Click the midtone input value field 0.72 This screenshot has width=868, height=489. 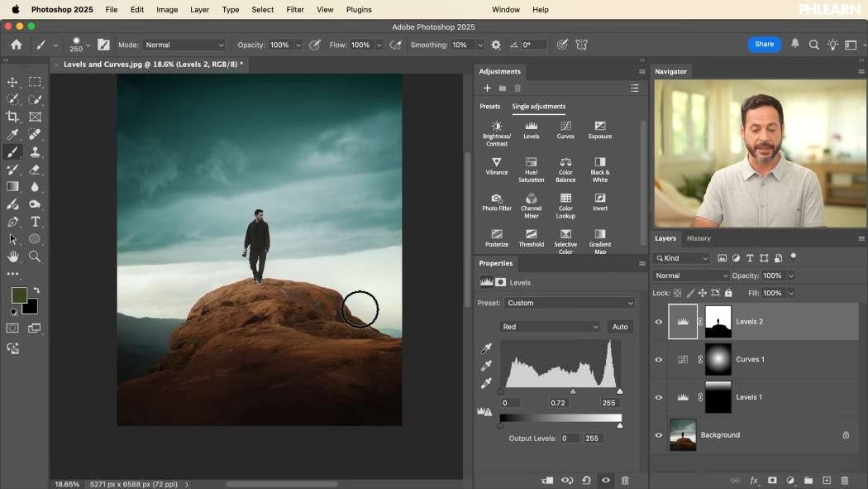(557, 403)
